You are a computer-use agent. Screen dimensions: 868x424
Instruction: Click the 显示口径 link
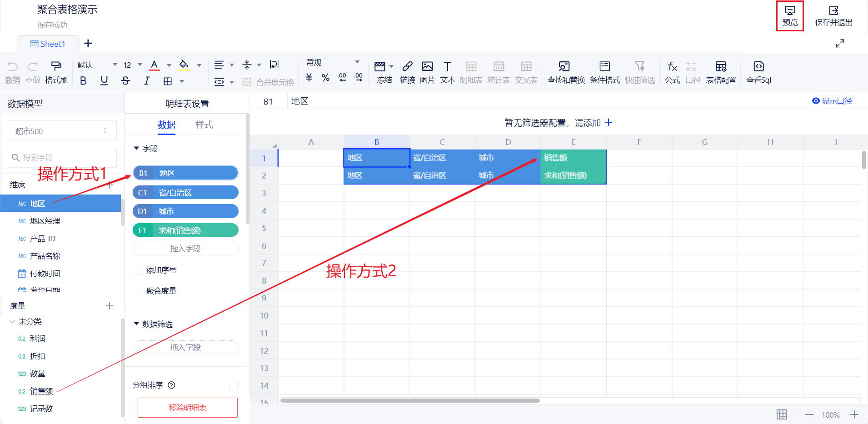pyautogui.click(x=832, y=101)
